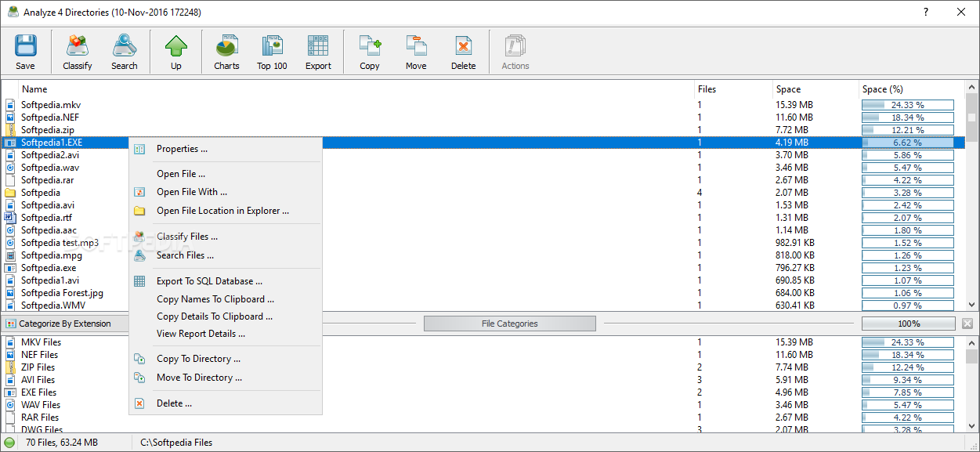Click the Softpedia.zip file icon
The image size is (980, 452).
(10, 130)
